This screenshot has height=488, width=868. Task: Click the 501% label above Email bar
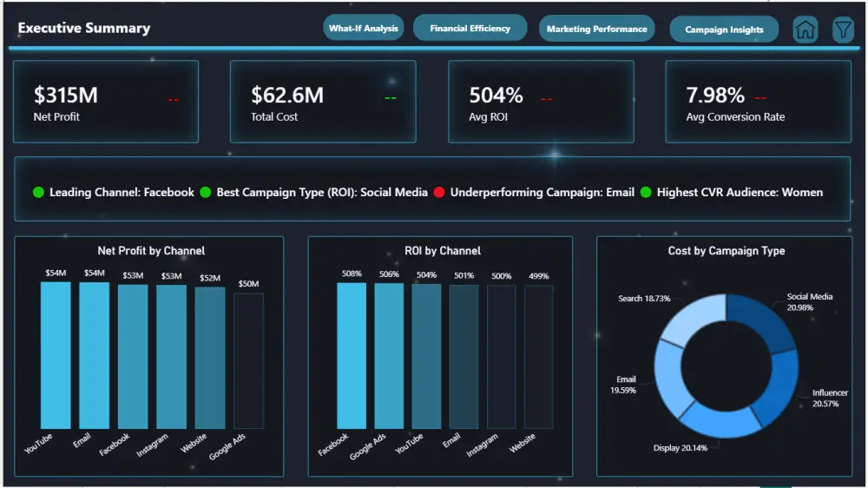pos(464,275)
